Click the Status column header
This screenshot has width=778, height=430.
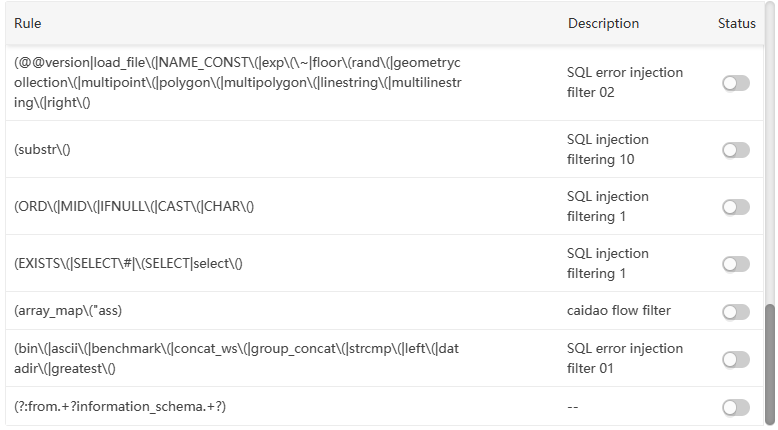point(737,23)
